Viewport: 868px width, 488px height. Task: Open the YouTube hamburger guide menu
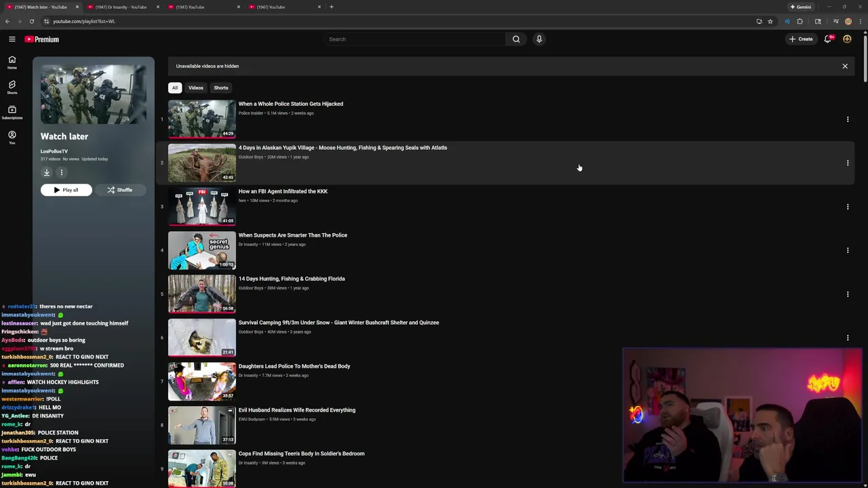coord(12,39)
